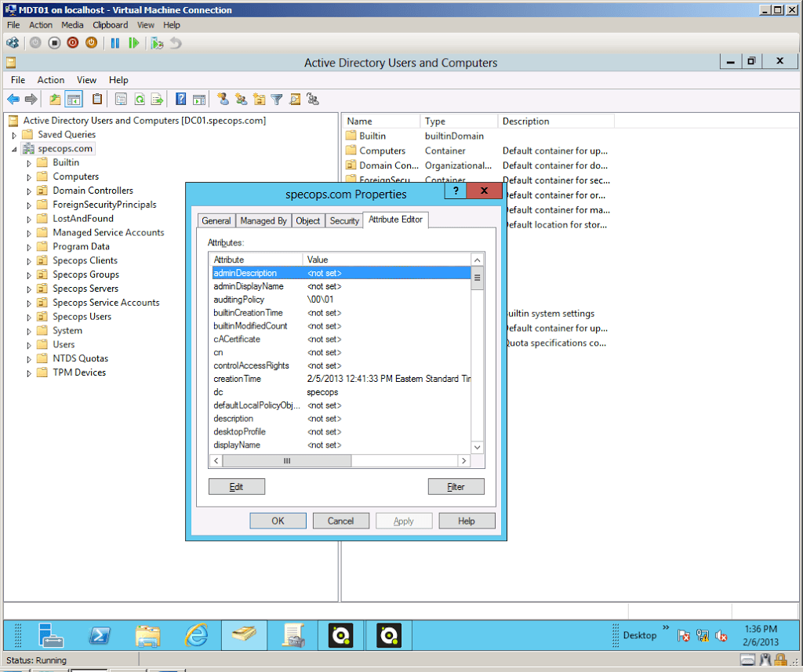Click the blue Back arrow in ADUC toolbar

pos(13,99)
